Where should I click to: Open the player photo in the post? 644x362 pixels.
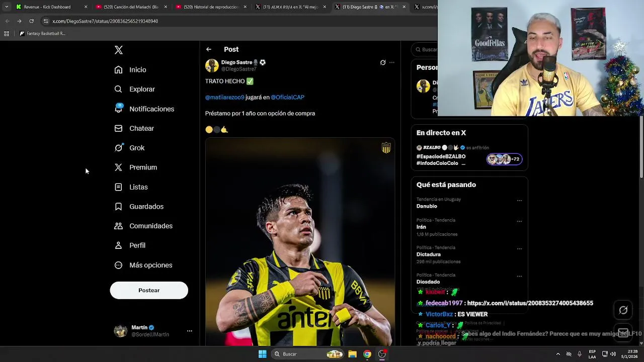point(300,241)
